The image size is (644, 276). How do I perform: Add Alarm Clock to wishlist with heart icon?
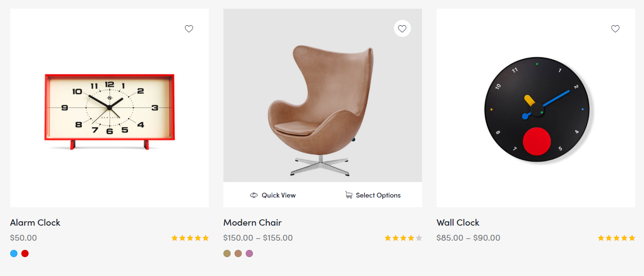[x=189, y=29]
